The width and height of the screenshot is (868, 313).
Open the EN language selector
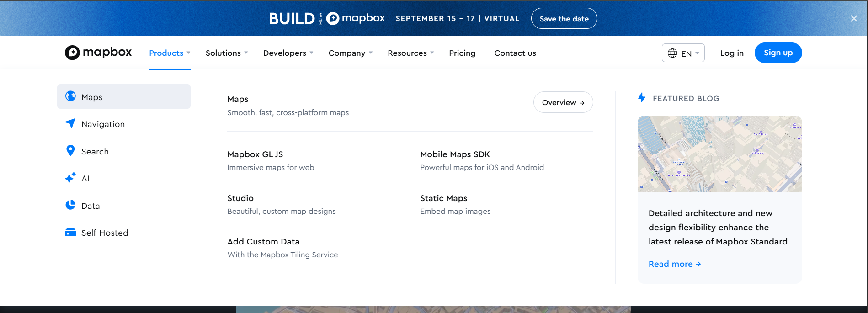(x=683, y=53)
